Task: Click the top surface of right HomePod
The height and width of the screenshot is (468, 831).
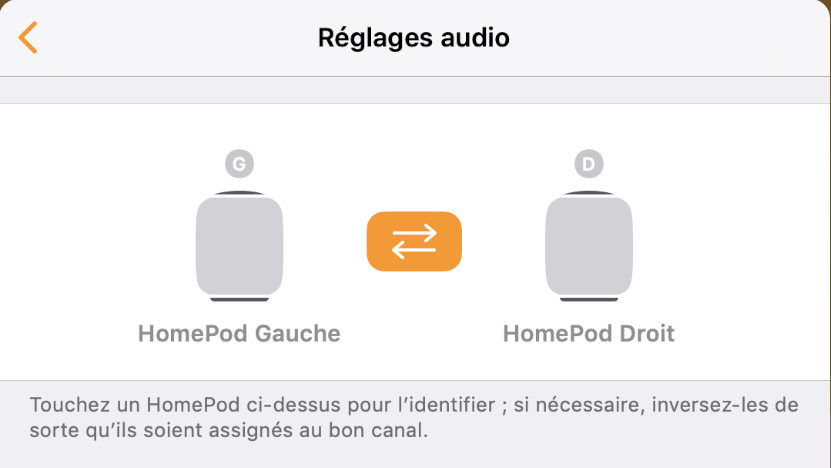Action: [x=589, y=193]
